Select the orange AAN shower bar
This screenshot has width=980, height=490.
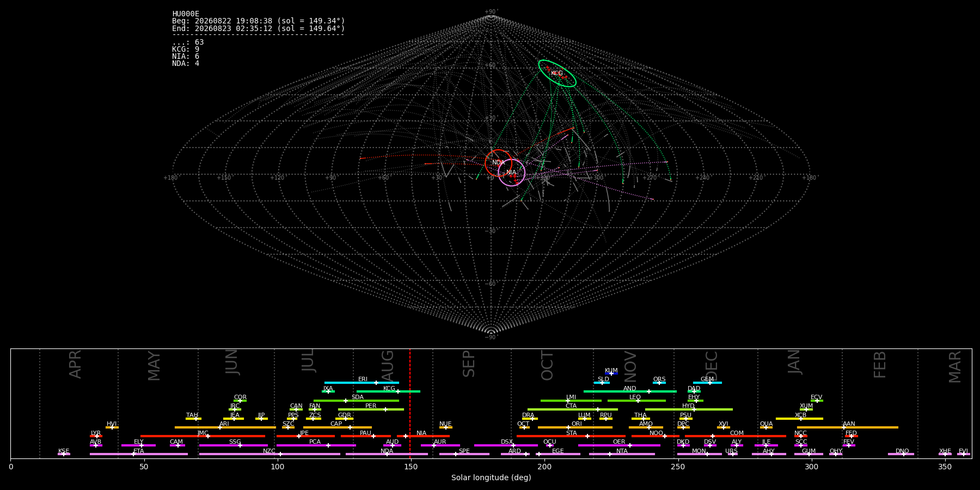pyautogui.click(x=848, y=427)
